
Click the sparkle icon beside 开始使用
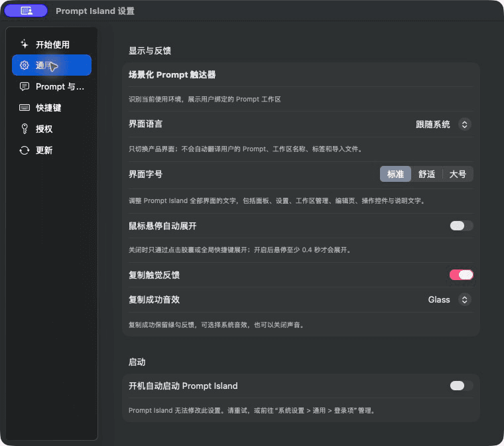coord(25,44)
